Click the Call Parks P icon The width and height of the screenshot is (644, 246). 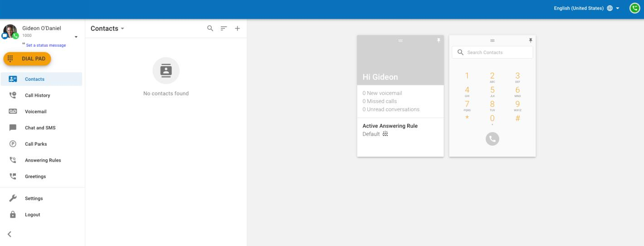coord(13,144)
